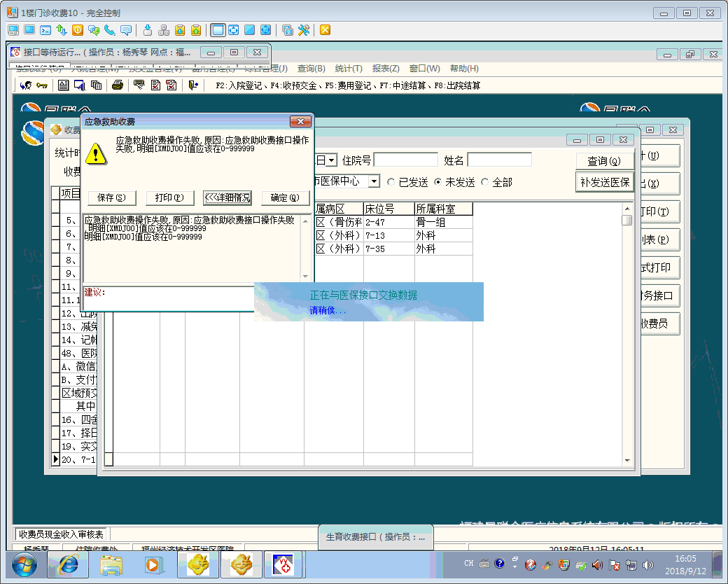Open the date dropdown beside 住院号
The height and width of the screenshot is (584, 728).
331,160
